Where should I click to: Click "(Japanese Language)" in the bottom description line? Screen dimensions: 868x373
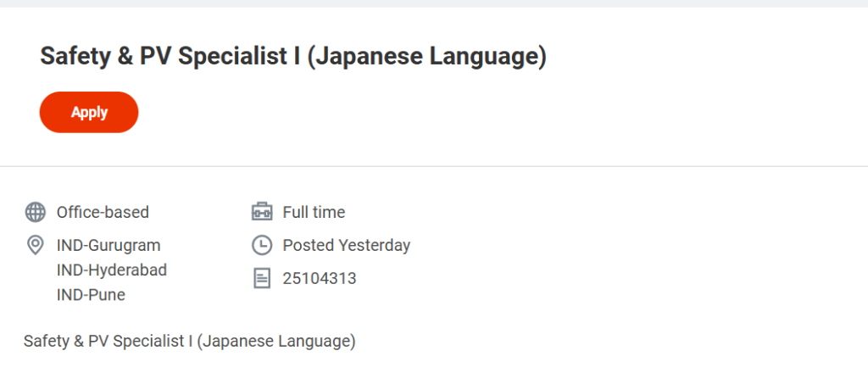[276, 342]
